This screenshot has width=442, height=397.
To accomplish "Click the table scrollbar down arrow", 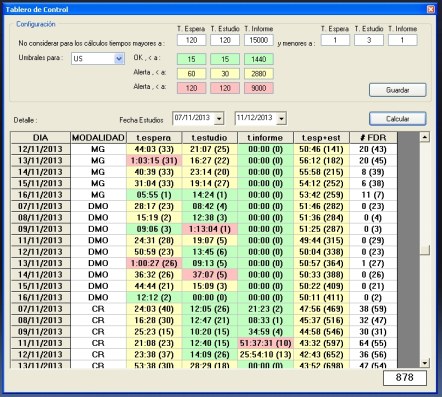I will coord(425,362).
